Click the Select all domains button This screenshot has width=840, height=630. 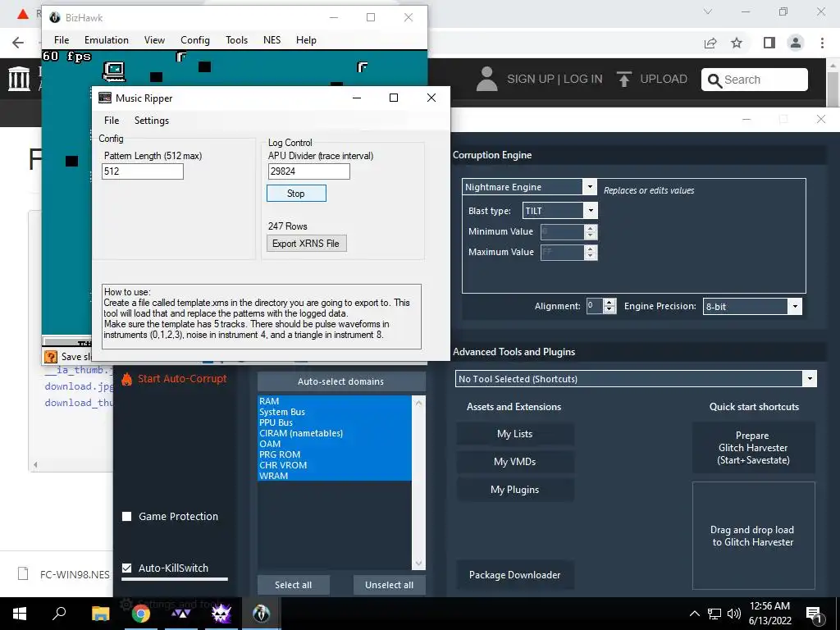[293, 585]
